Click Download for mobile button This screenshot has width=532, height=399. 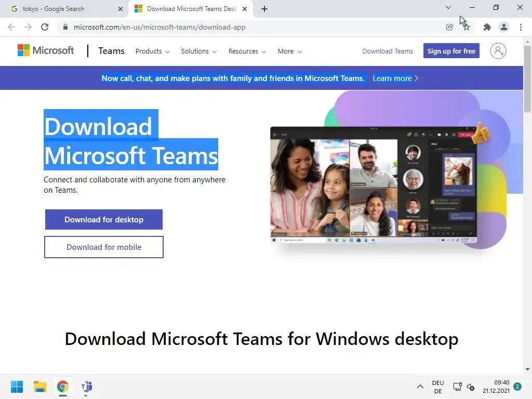(x=104, y=247)
